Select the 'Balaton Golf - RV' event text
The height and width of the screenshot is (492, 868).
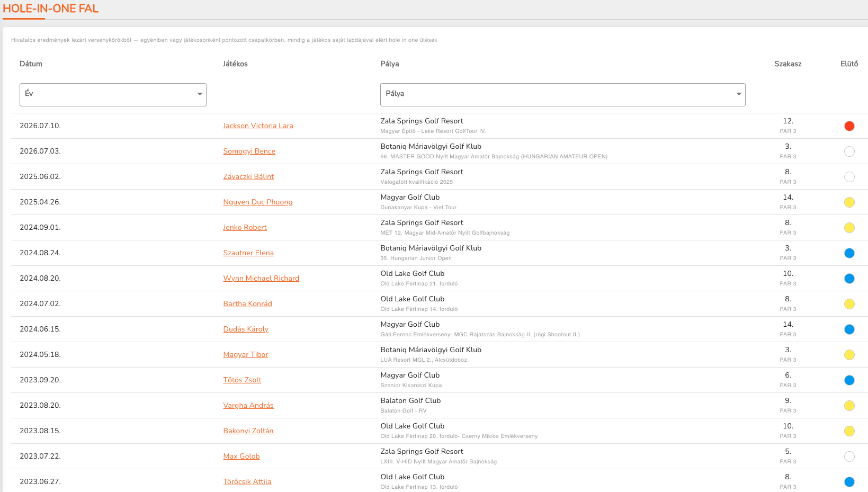click(403, 410)
